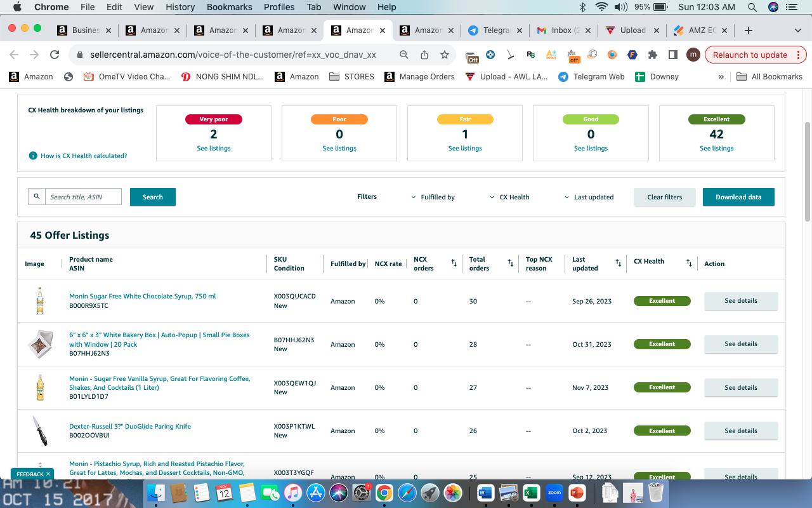Switch to the AMZ browser tab
Image resolution: width=812 pixels, height=508 pixels.
point(700,30)
